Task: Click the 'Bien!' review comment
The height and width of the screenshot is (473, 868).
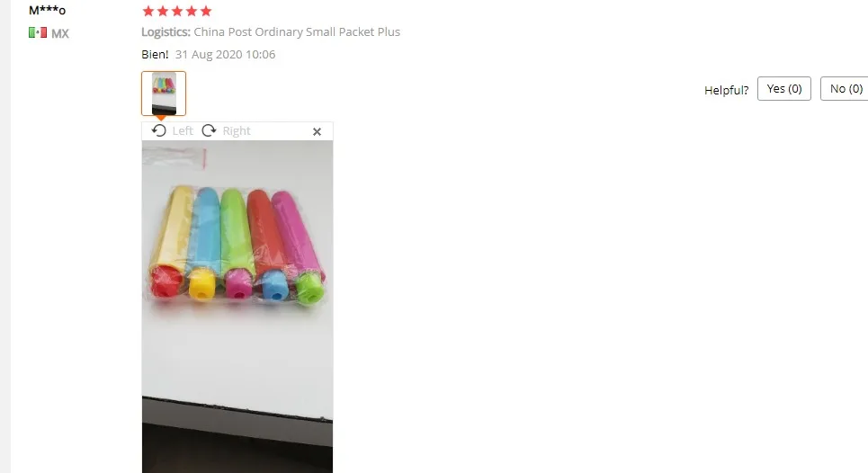Action: [155, 54]
